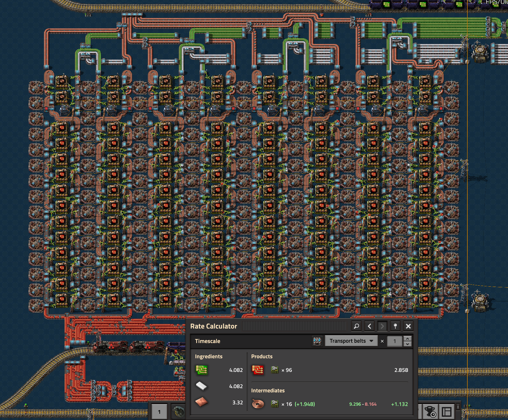The image size is (508, 420).
Task: Click the red 8.164 consumption rate
Action: 371,404
